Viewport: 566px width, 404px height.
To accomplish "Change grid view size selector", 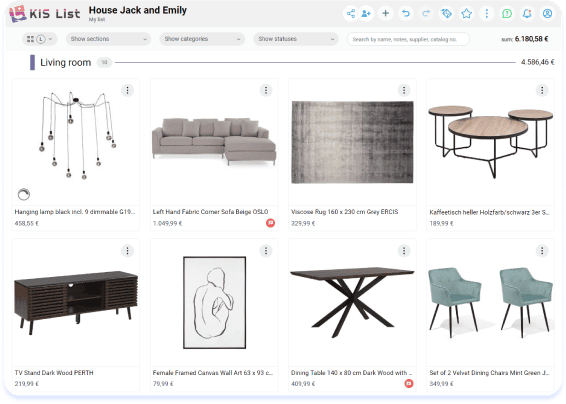I will 40,39.
